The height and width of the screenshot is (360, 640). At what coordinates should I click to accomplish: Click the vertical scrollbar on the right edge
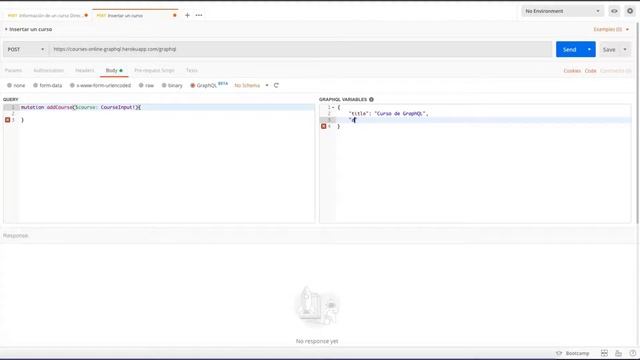click(638, 122)
